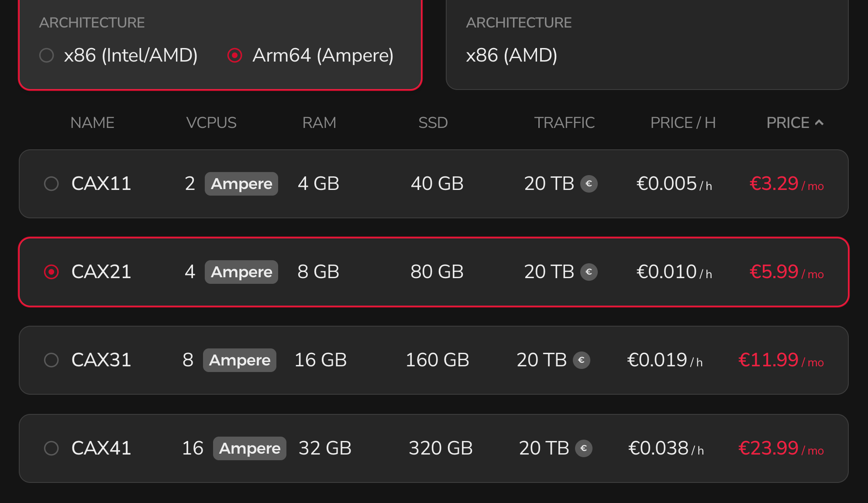Sort by the RAM column header
Image resolution: width=868 pixels, height=503 pixels.
(319, 123)
